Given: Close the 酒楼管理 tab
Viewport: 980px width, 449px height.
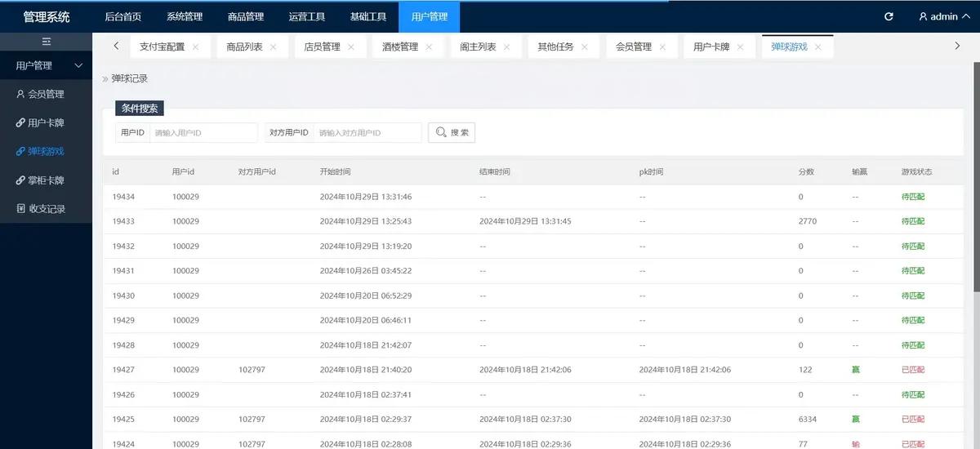Looking at the screenshot, I should coord(429,47).
